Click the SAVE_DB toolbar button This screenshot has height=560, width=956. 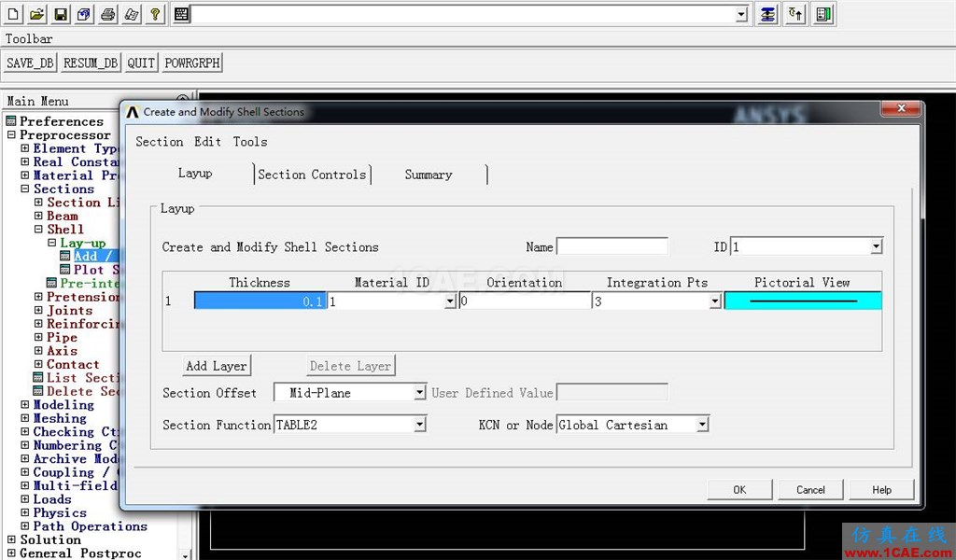(31, 63)
